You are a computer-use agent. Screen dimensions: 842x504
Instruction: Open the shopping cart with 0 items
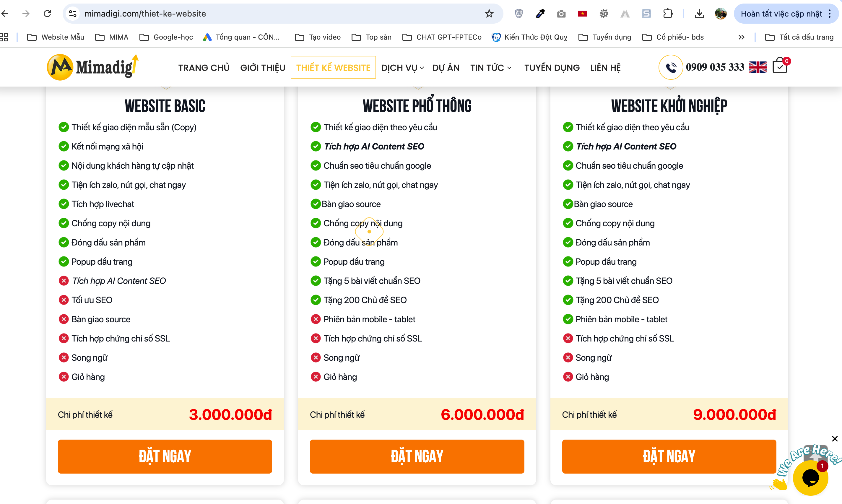[780, 66]
